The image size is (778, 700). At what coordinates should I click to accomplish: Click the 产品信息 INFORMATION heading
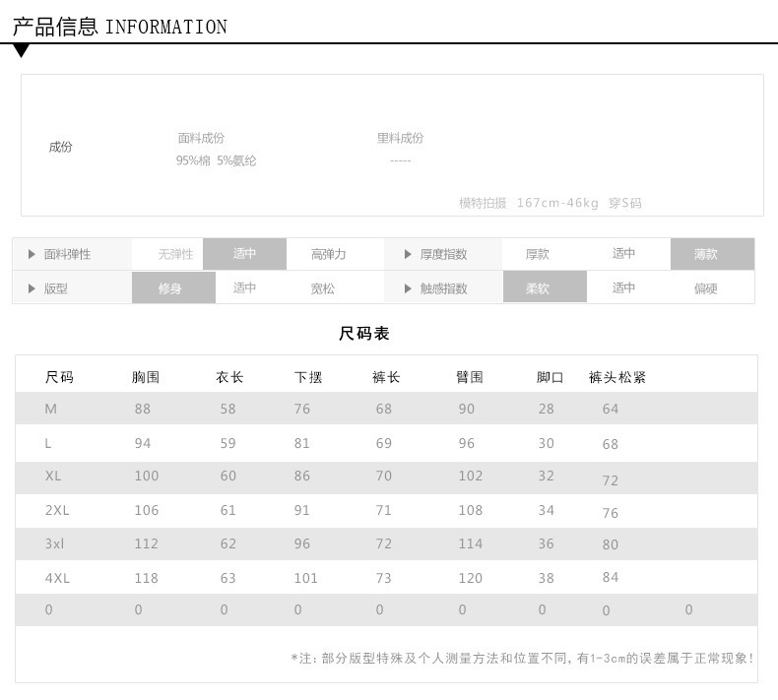[119, 27]
